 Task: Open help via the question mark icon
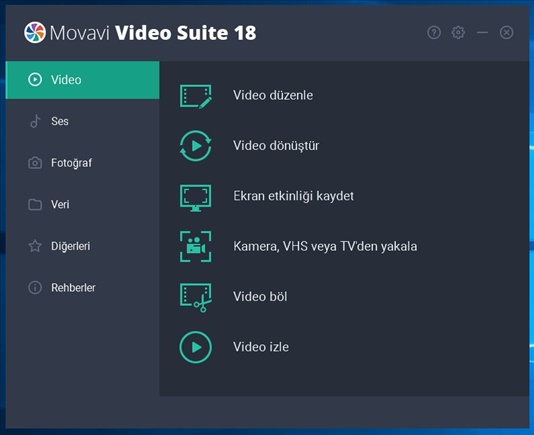pyautogui.click(x=434, y=33)
